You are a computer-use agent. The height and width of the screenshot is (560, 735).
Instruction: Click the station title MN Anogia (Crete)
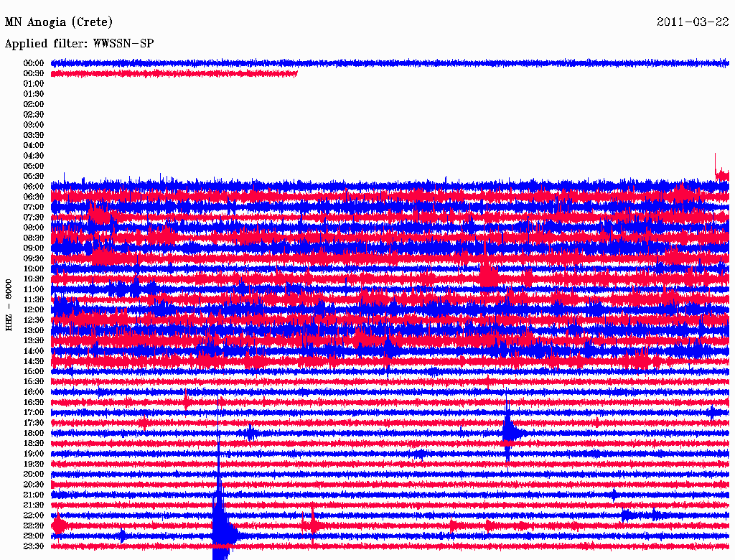[x=59, y=22]
